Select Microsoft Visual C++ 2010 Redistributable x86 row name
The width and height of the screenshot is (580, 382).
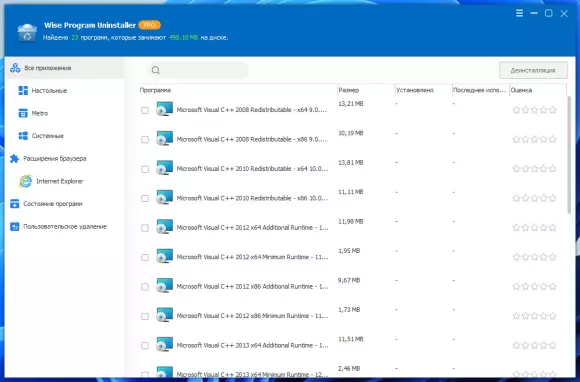coord(252,198)
